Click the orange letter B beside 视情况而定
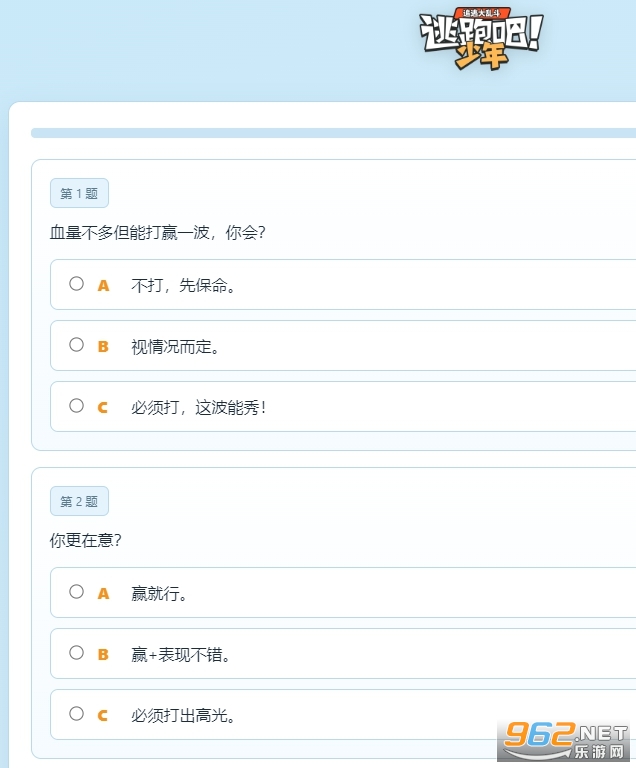636x768 pixels. pos(103,347)
